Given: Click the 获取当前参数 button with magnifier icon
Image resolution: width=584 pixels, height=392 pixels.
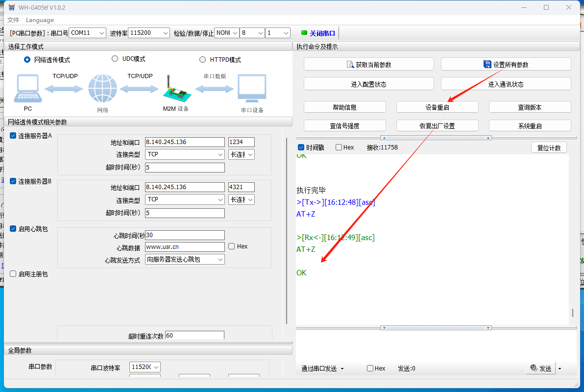Looking at the screenshot, I should click(x=368, y=64).
